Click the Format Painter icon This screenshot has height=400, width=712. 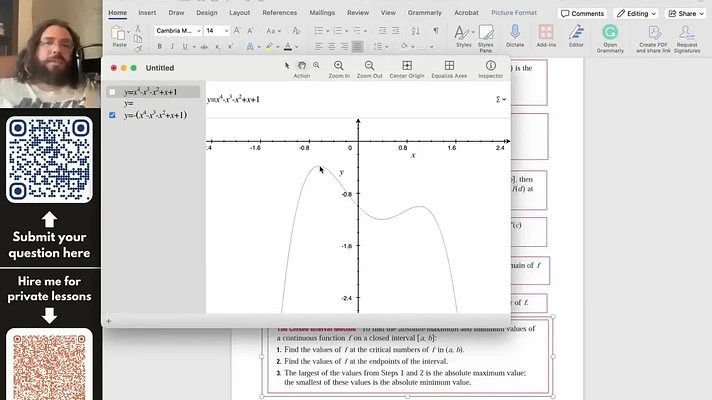click(138, 49)
